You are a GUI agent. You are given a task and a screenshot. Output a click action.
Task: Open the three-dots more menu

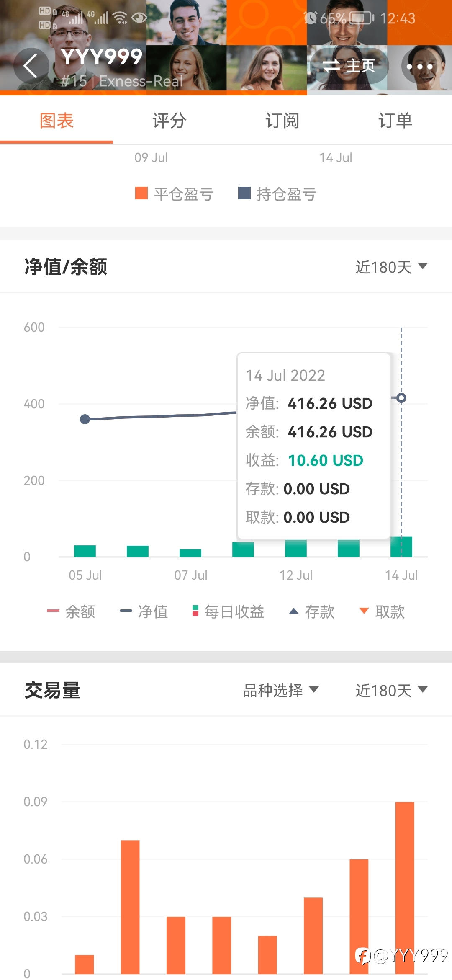point(419,66)
